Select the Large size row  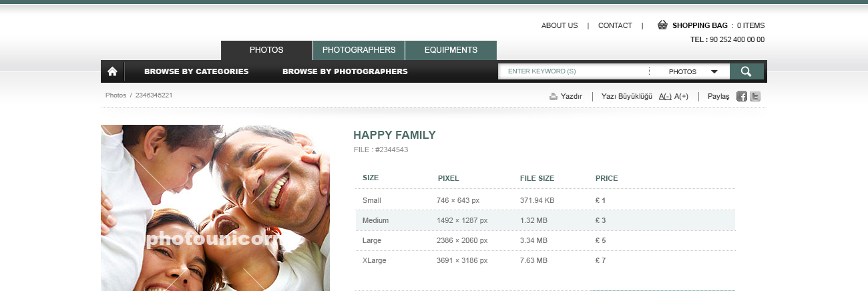pyautogui.click(x=545, y=240)
